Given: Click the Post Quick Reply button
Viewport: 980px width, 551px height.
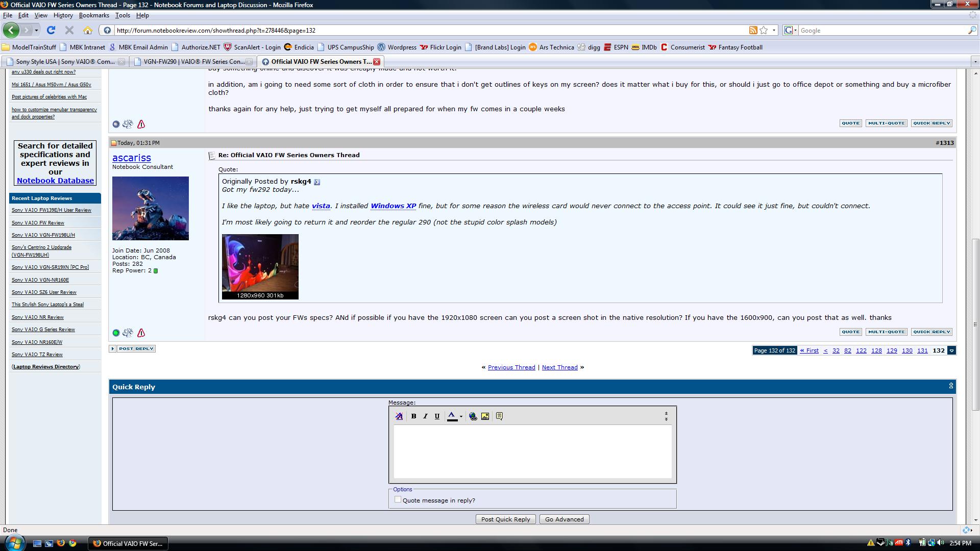Looking at the screenshot, I should point(505,519).
